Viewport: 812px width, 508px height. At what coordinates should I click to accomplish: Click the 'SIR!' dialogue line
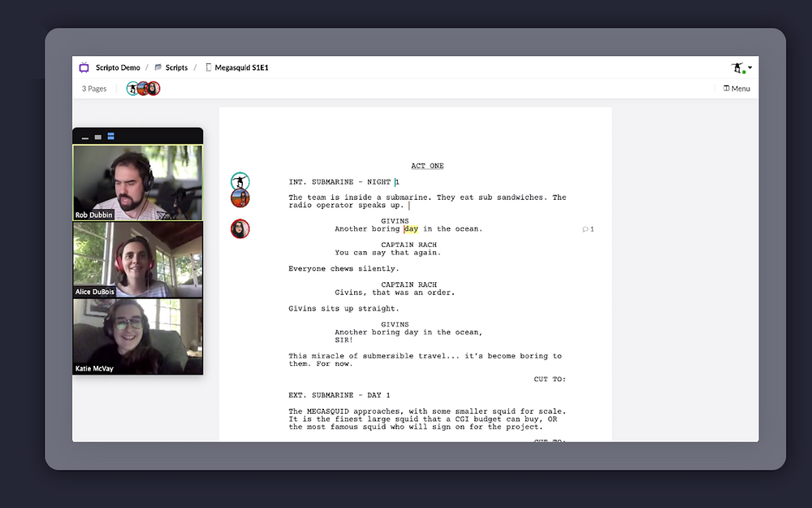pos(343,340)
